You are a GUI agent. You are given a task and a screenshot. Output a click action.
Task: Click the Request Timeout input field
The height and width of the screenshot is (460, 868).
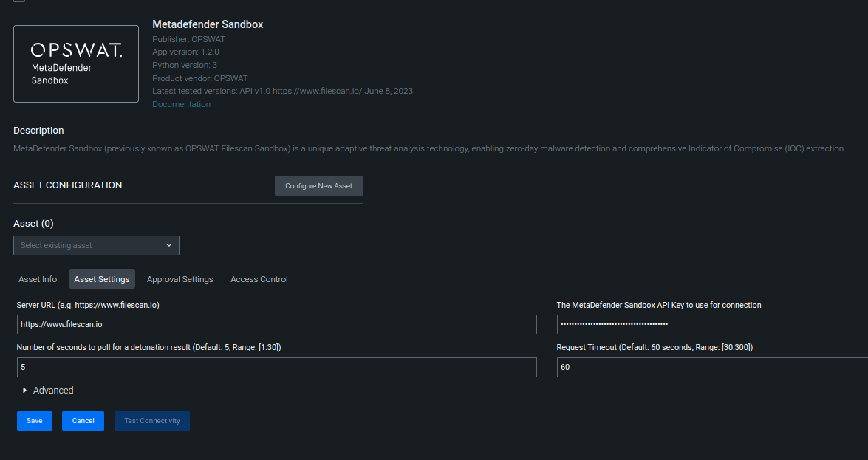[x=712, y=367]
